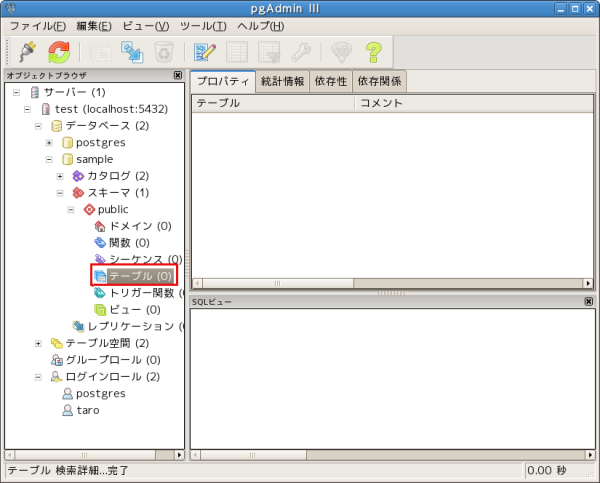Collapse the データベース (2) node
The height and width of the screenshot is (483, 600).
point(38,126)
